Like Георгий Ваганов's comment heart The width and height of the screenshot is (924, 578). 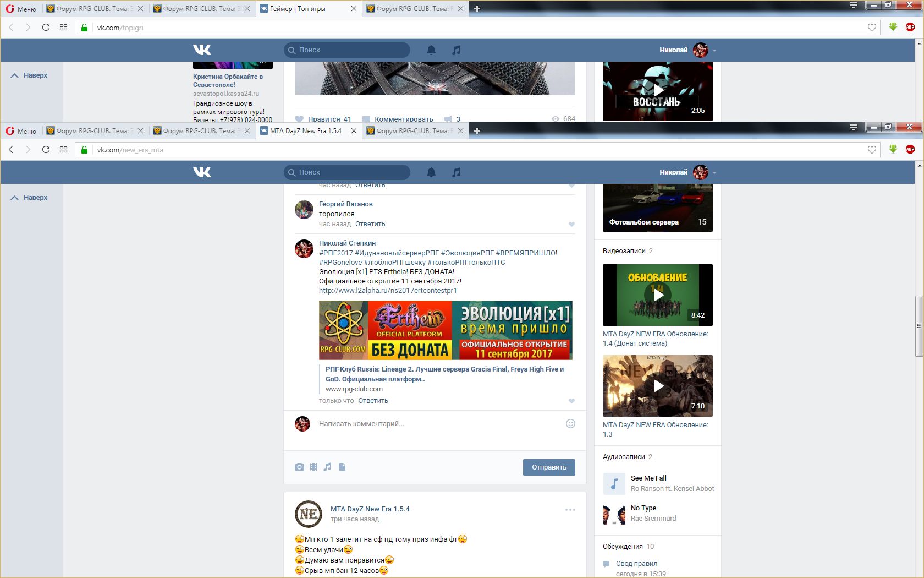[571, 224]
